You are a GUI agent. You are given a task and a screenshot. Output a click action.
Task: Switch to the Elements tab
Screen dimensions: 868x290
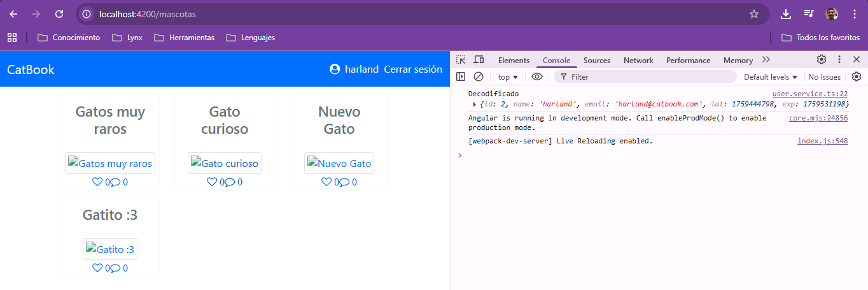click(x=514, y=61)
